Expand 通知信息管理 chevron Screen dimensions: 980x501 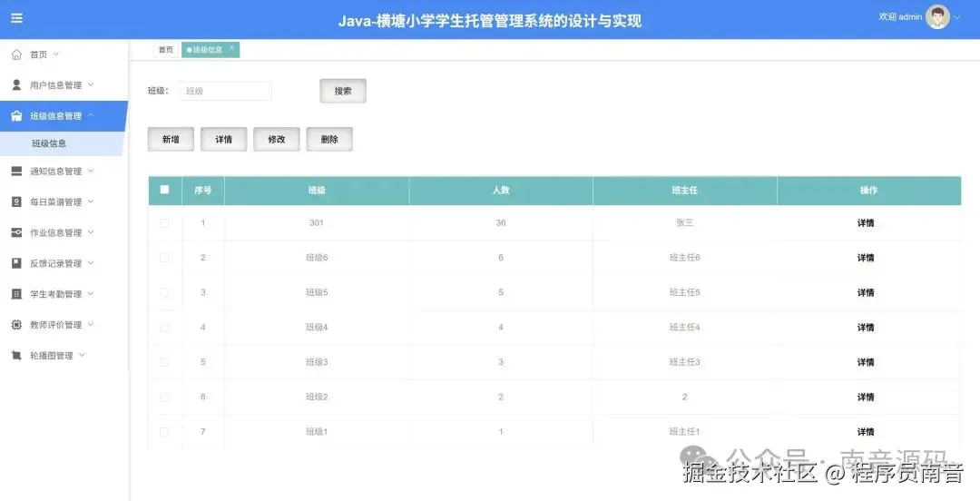coord(91,171)
